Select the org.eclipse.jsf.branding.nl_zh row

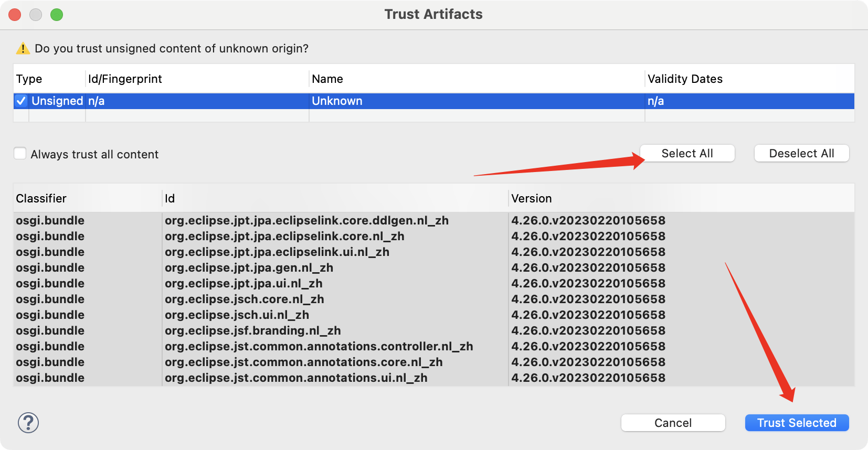434,330
